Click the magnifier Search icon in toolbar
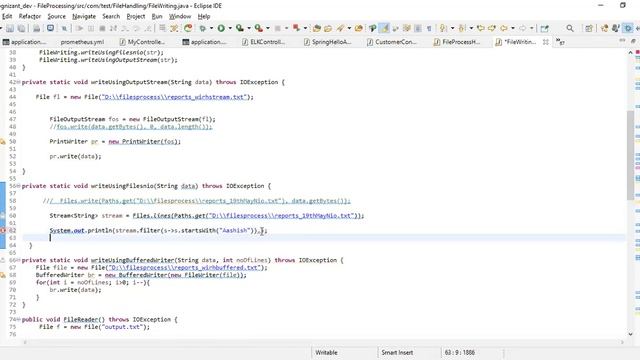Viewport: 640px width, 360px height. pyautogui.click(x=570, y=28)
